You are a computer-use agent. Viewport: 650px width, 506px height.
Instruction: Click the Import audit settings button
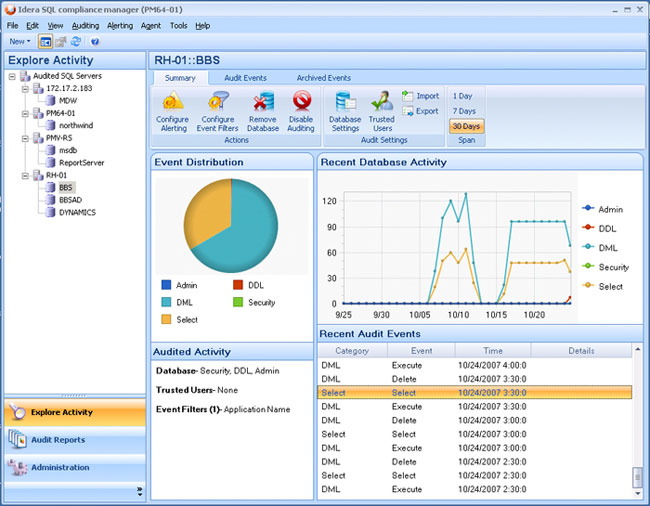click(x=421, y=96)
